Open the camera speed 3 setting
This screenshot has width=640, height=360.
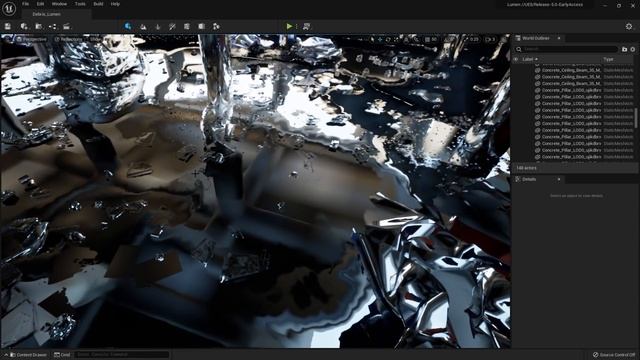point(490,40)
